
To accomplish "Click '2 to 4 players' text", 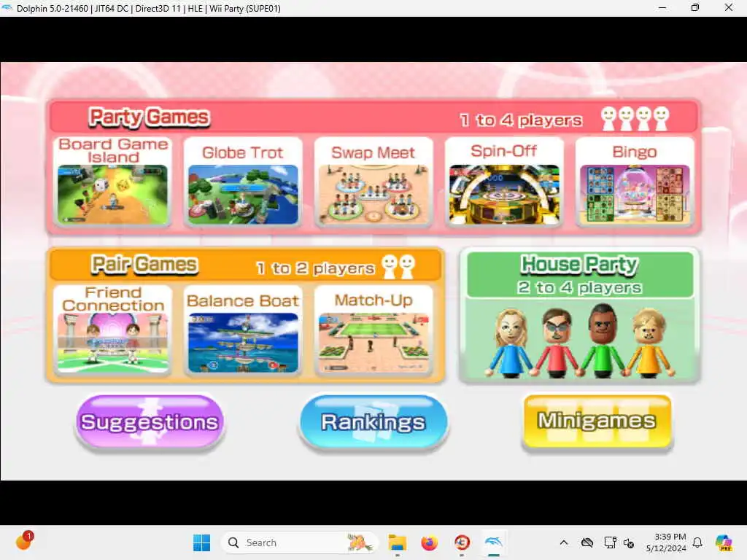I will pos(580,287).
